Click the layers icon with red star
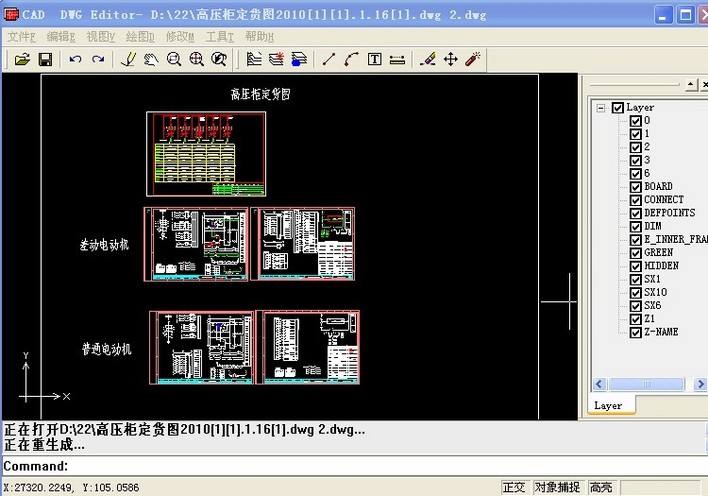708x496 pixels. (276, 59)
